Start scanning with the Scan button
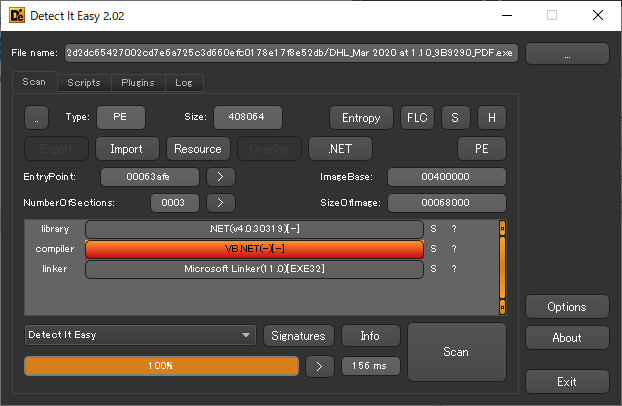The height and width of the screenshot is (406, 622). click(x=457, y=352)
